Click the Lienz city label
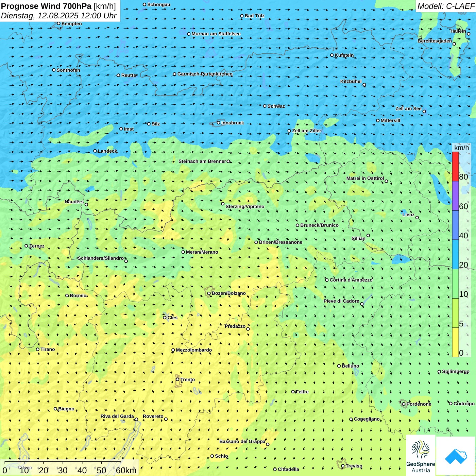Image resolution: width=476 pixels, height=476 pixels. pyautogui.click(x=408, y=215)
